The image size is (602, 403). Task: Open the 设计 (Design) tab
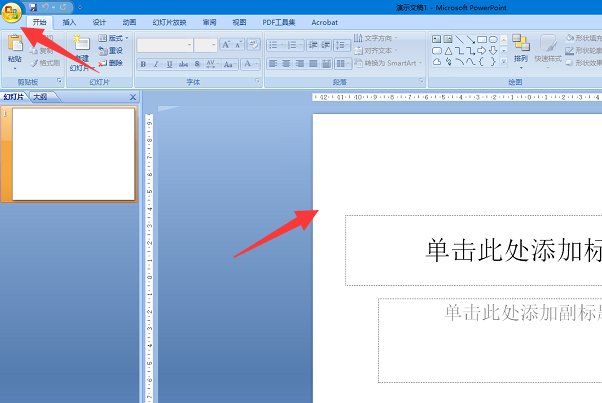(x=99, y=22)
